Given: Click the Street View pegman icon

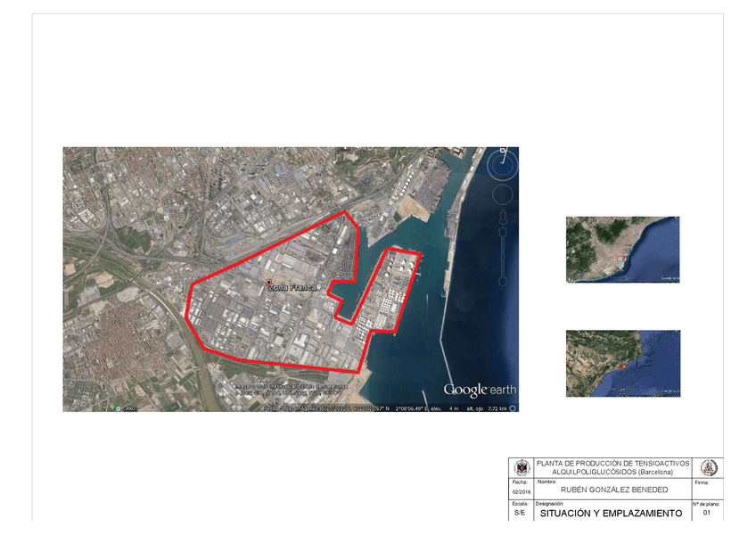Looking at the screenshot, I should click(x=503, y=217).
